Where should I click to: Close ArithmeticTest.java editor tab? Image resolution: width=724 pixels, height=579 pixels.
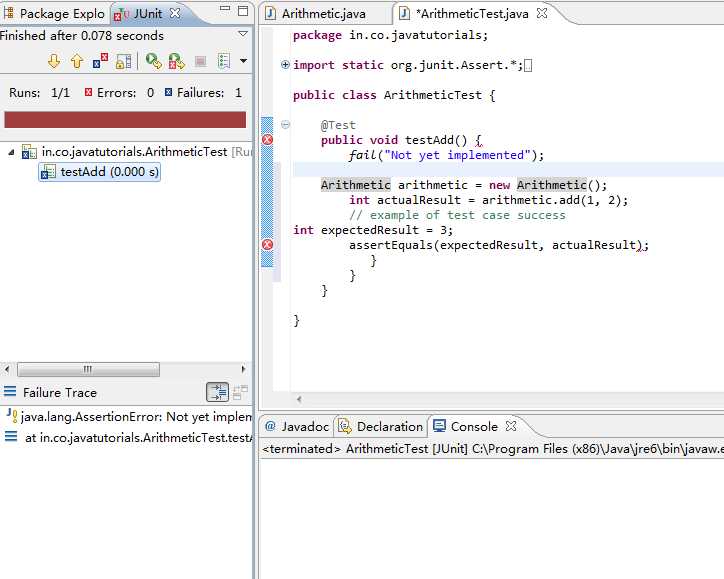click(x=542, y=13)
